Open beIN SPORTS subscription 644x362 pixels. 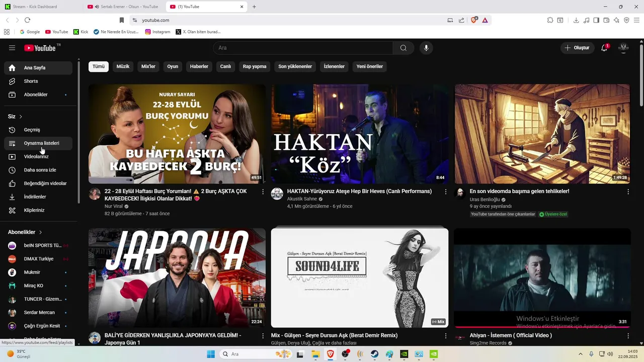(38, 245)
